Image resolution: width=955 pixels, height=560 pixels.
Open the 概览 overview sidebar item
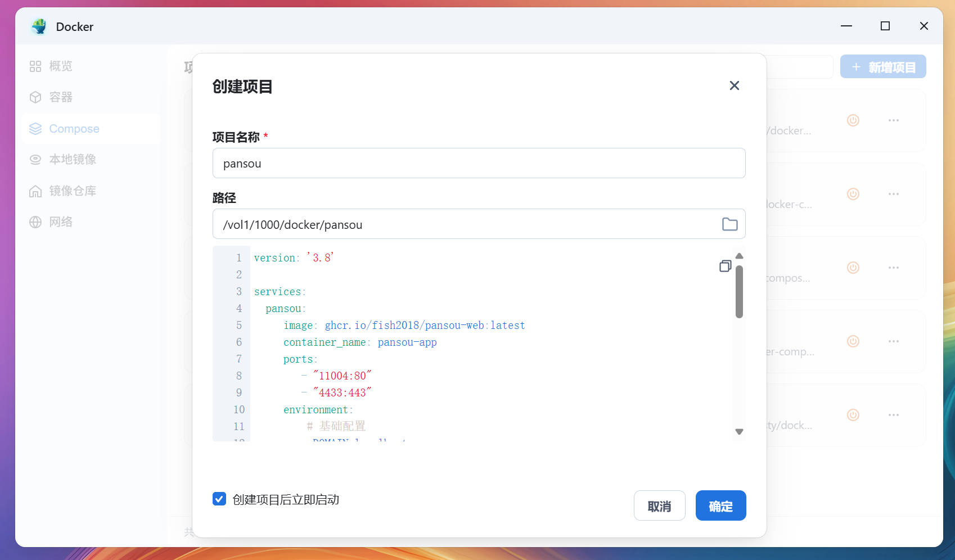[x=60, y=66]
